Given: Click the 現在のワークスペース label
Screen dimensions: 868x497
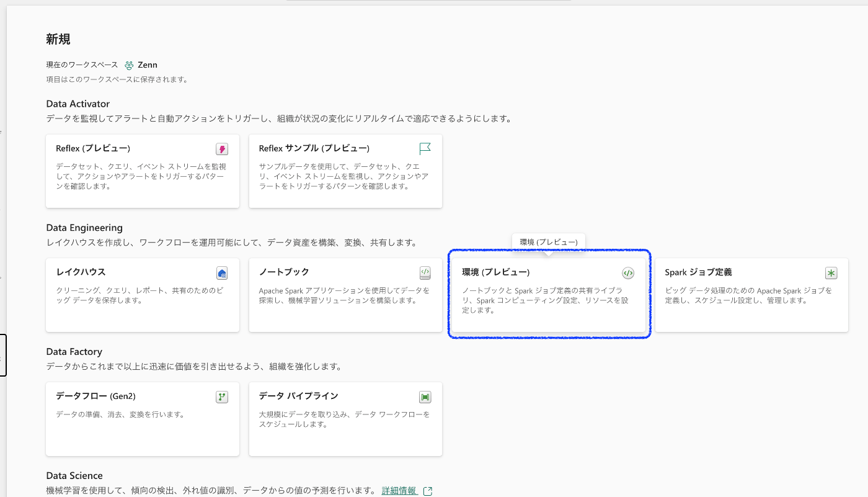Looking at the screenshot, I should (x=82, y=65).
